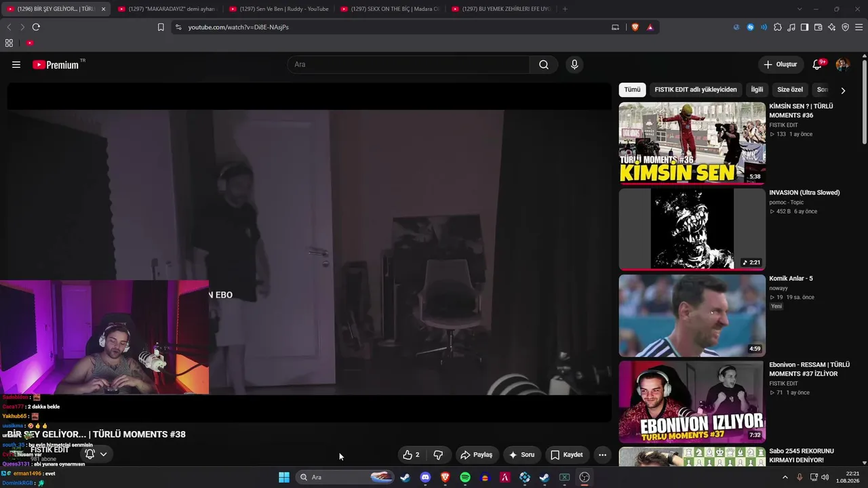868x488 pixels.
Task: Switch to the MAKARADAYIZ browser tab
Action: [166, 9]
